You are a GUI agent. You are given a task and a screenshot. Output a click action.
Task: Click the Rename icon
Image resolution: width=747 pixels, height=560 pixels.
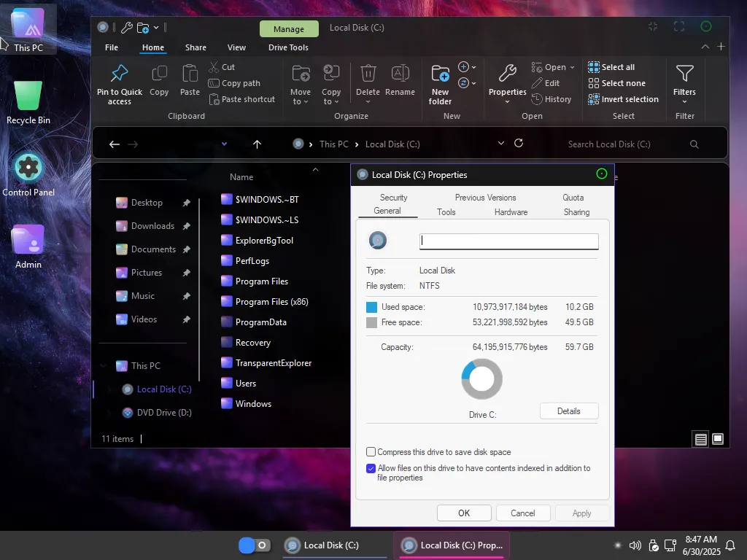pos(400,74)
